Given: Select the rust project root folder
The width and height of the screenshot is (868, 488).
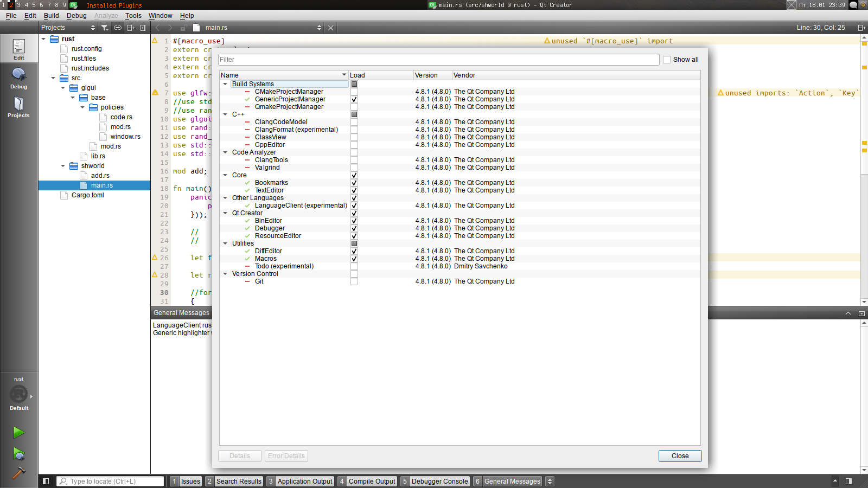Looking at the screenshot, I should pos(68,39).
